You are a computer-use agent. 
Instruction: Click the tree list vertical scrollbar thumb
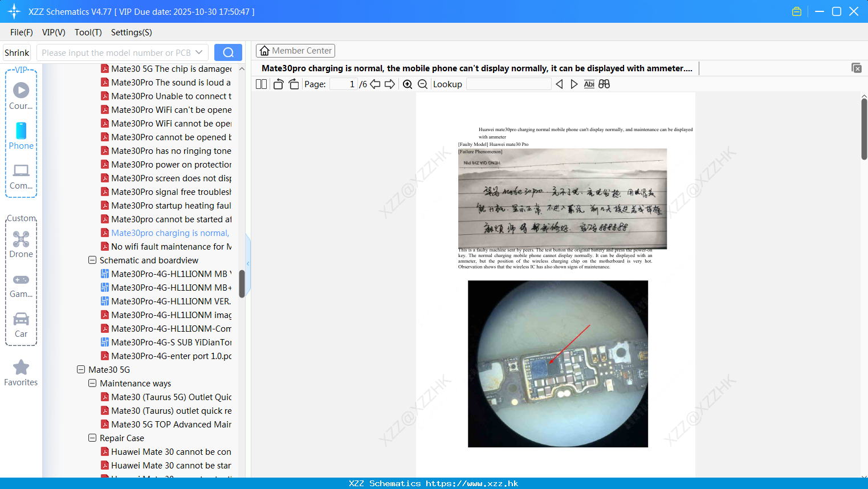coord(242,283)
